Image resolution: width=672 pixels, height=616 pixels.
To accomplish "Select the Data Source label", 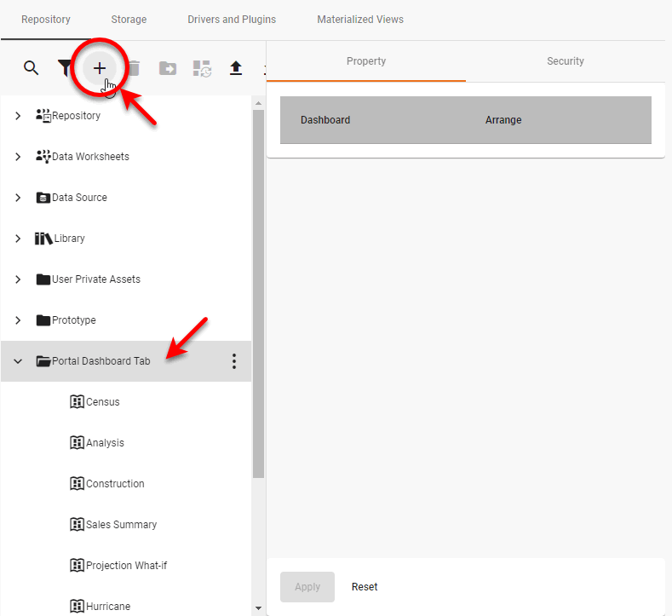I will (79, 198).
